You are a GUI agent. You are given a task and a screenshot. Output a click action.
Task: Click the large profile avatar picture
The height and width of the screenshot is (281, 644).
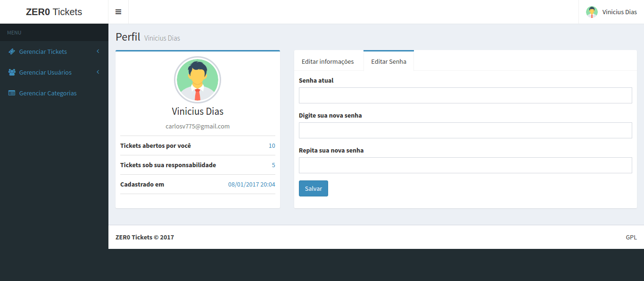[x=198, y=80]
